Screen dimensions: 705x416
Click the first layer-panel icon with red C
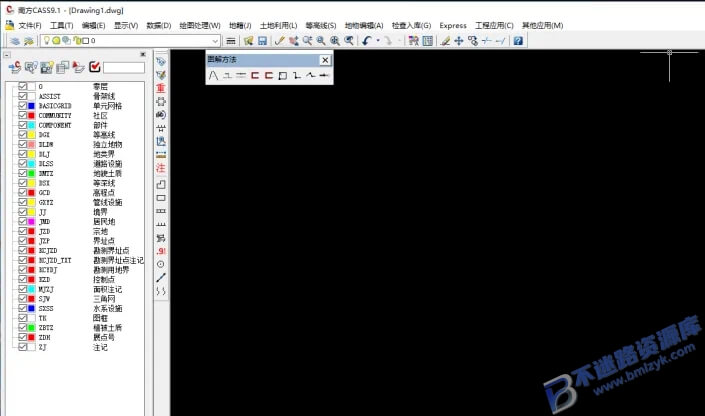[x=15, y=67]
